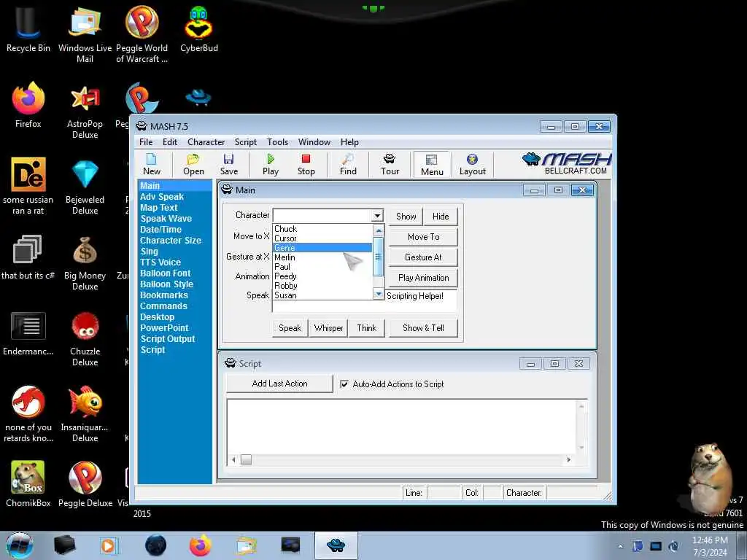Click inside the Script text area
Viewport: 747px width, 560px height.
[x=400, y=427]
